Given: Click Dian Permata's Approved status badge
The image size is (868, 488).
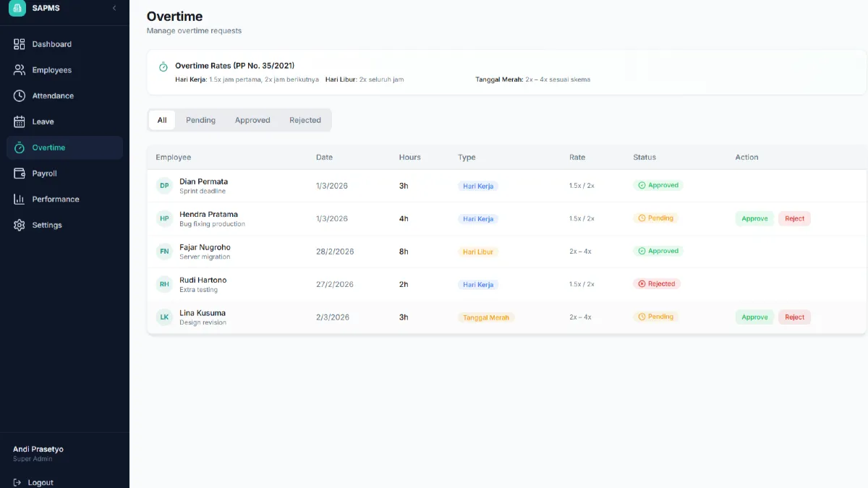Looking at the screenshot, I should click(x=658, y=185).
